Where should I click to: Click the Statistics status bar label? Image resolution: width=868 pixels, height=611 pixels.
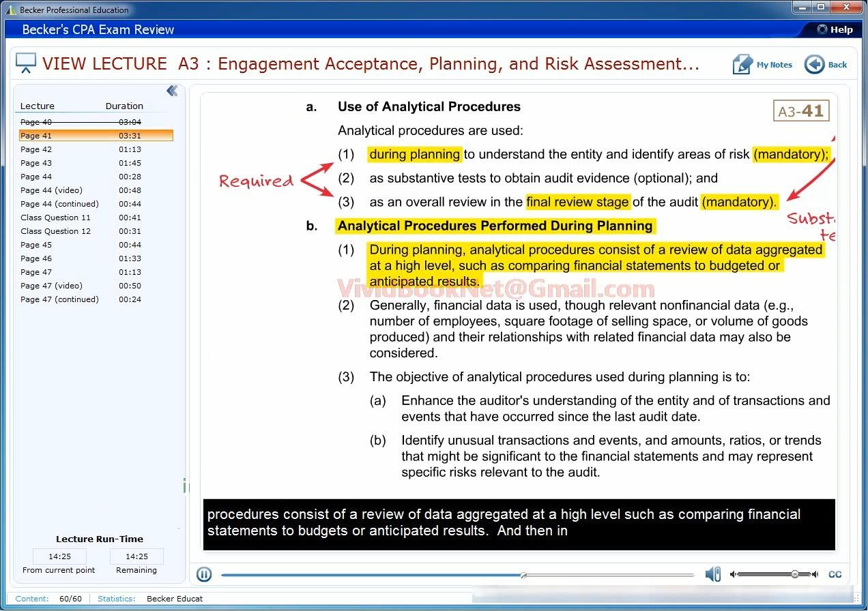117,599
